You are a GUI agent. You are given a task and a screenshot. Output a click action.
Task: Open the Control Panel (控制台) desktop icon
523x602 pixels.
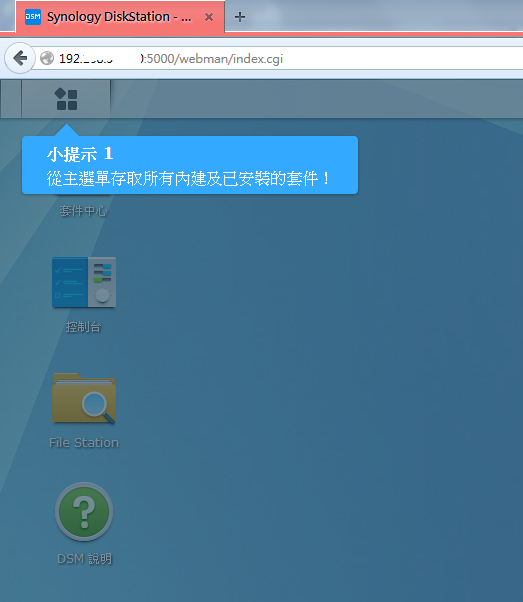pyautogui.click(x=84, y=282)
